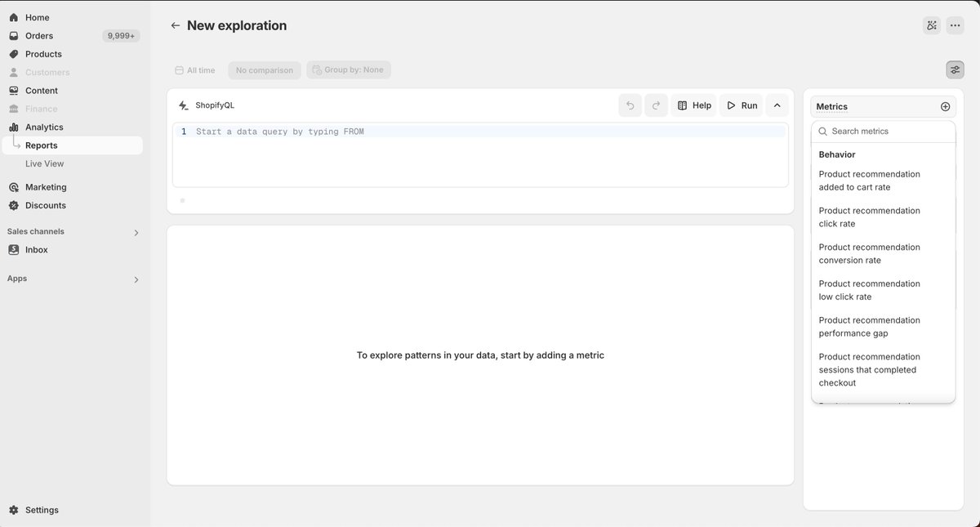The width and height of the screenshot is (980, 527).
Task: Expand the Sales channels section
Action: [x=136, y=233]
